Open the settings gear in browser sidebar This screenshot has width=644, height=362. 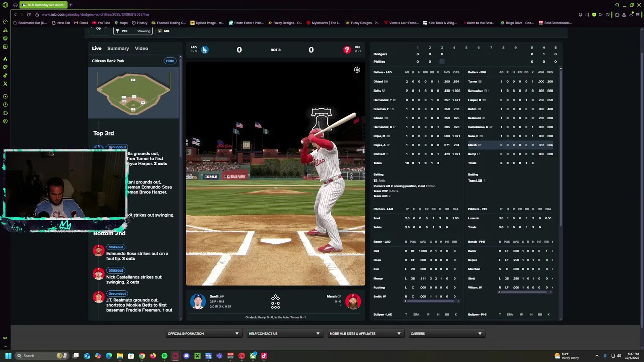tap(5, 121)
